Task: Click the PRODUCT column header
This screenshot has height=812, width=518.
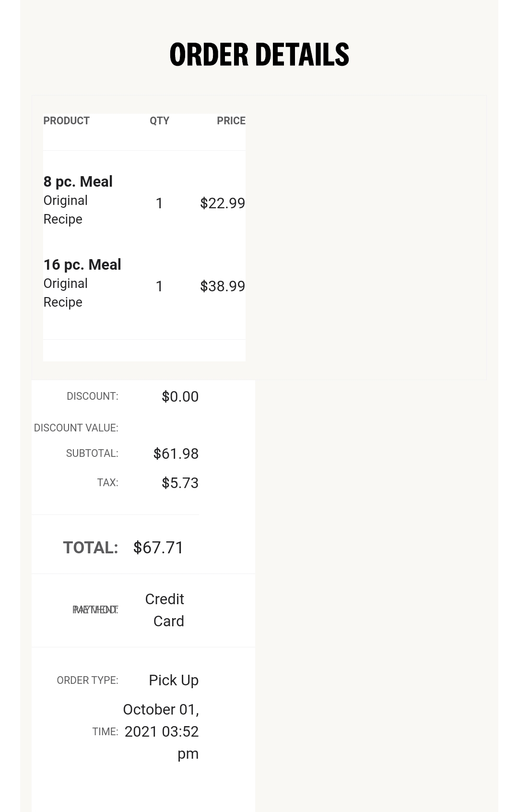Action: 66,121
